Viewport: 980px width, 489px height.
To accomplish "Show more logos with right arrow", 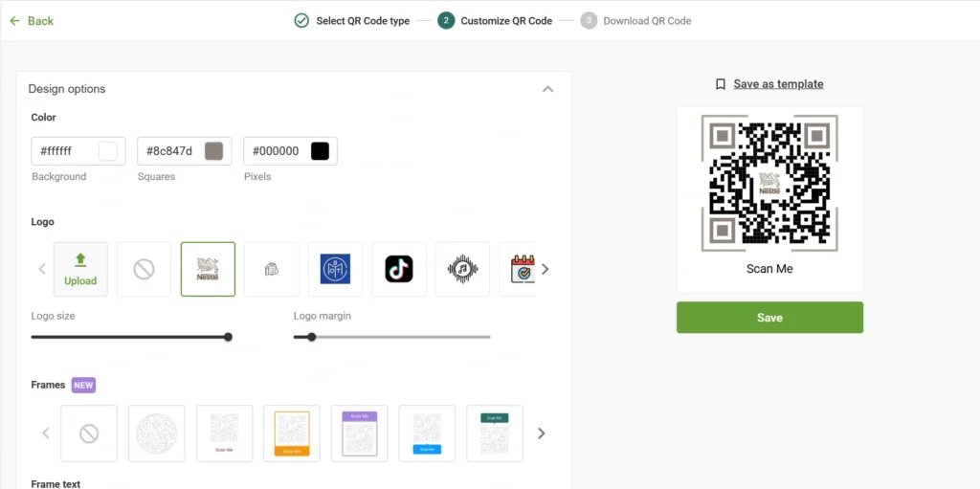I will coord(545,269).
